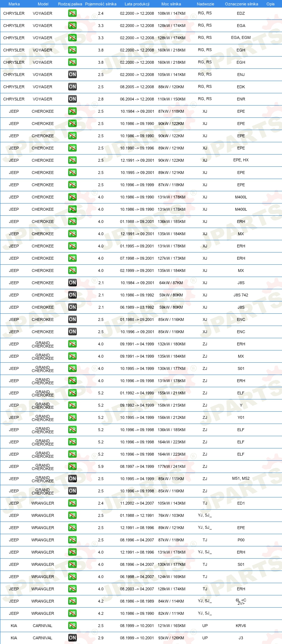Screen dimensions: 282x644
Task: Select the engine code cell M51, M52
Action: 241,479
